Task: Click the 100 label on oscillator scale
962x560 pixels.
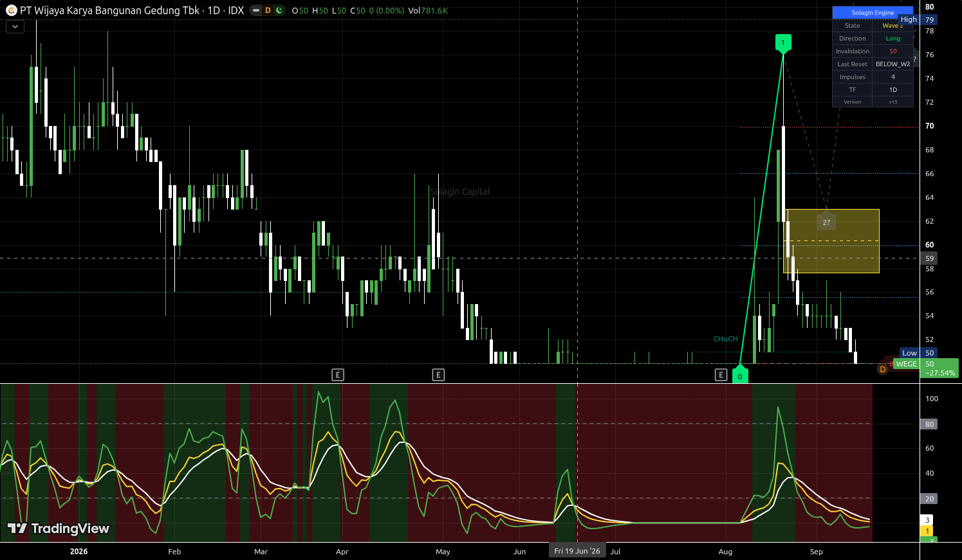Action: (x=932, y=399)
